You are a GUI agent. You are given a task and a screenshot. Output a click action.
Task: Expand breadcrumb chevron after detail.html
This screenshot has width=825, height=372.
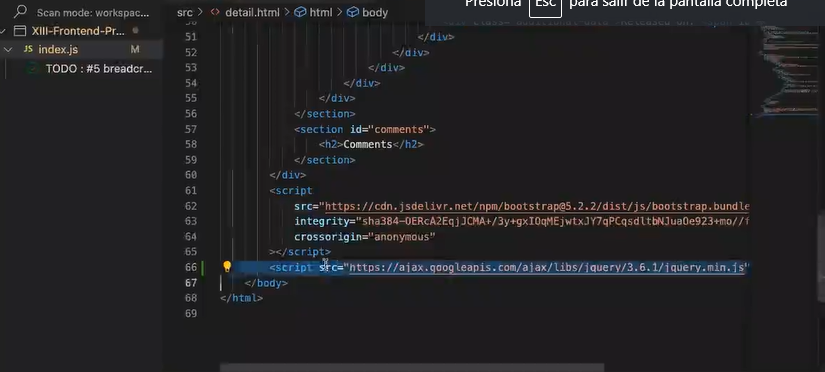pos(287,12)
